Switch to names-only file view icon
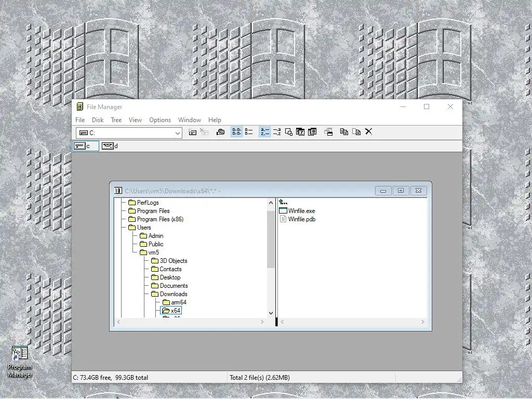Viewport: 532px width, 399px height. 237,132
